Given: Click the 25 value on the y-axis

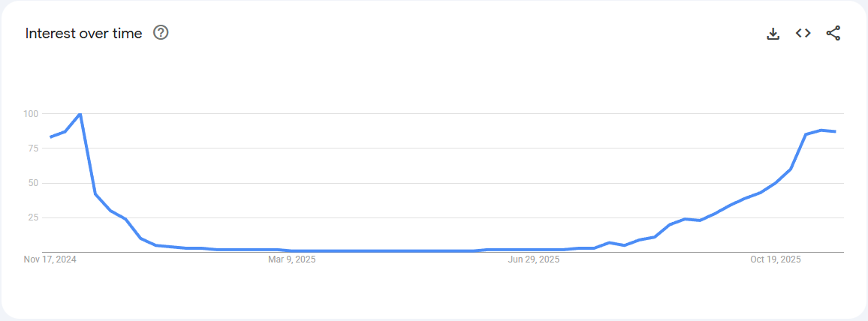Looking at the screenshot, I should point(32,217).
